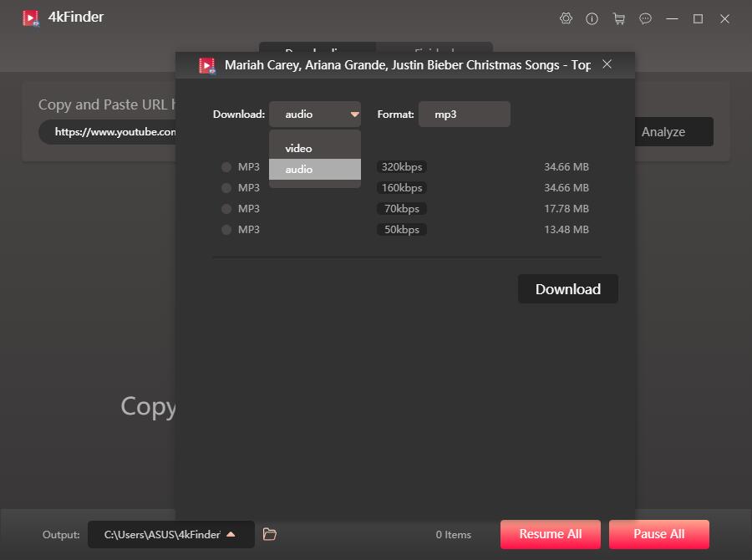This screenshot has height=560, width=752.
Task: Click the Mariah Carey video title
Action: point(408,65)
